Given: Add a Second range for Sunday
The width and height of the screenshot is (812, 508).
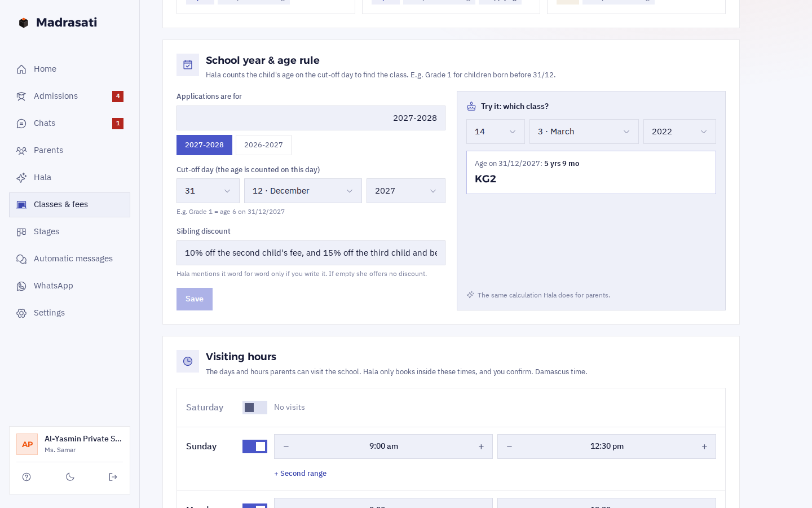Looking at the screenshot, I should click(300, 474).
